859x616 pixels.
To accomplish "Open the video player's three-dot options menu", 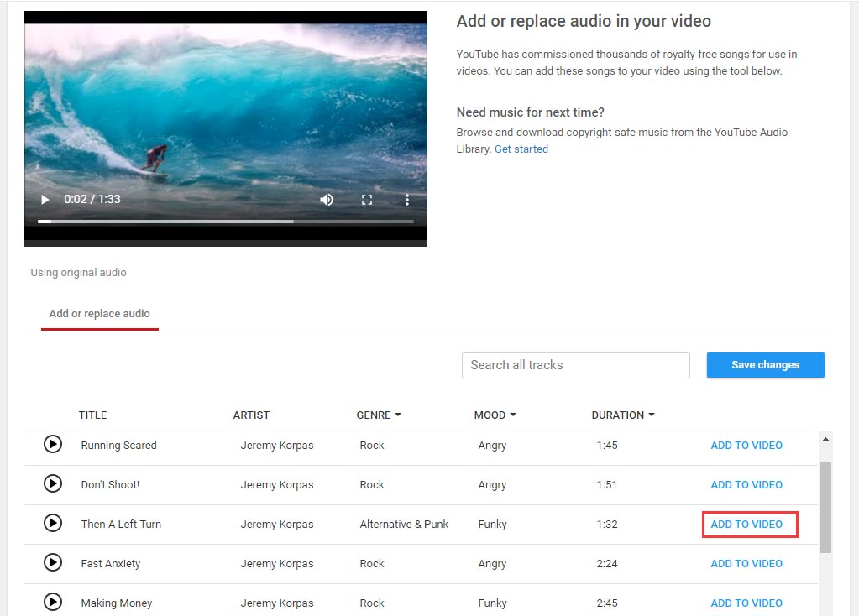I will pyautogui.click(x=407, y=200).
